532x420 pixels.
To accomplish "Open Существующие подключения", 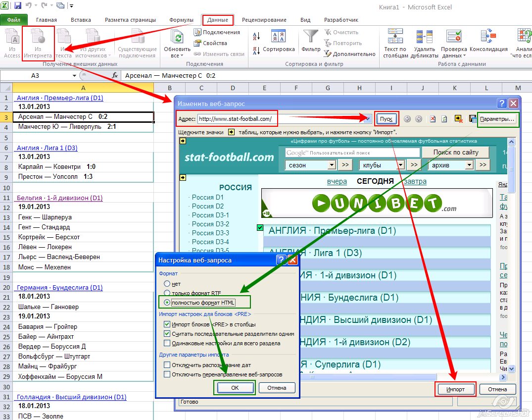I will click(x=138, y=44).
